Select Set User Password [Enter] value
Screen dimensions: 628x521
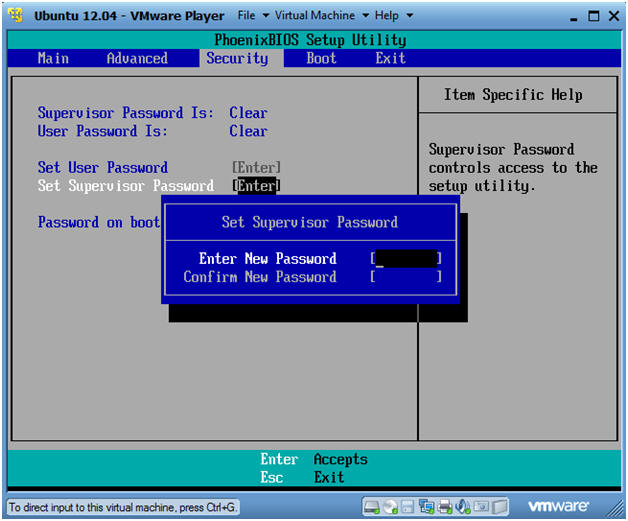click(256, 167)
